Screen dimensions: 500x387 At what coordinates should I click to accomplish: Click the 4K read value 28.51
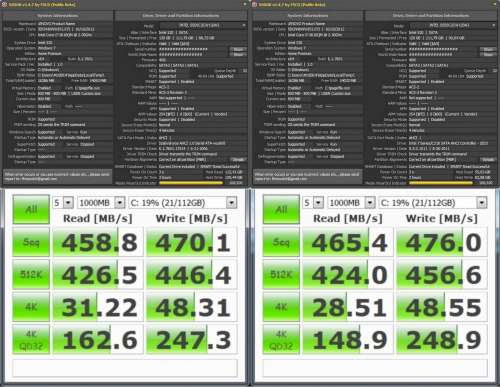point(348,307)
